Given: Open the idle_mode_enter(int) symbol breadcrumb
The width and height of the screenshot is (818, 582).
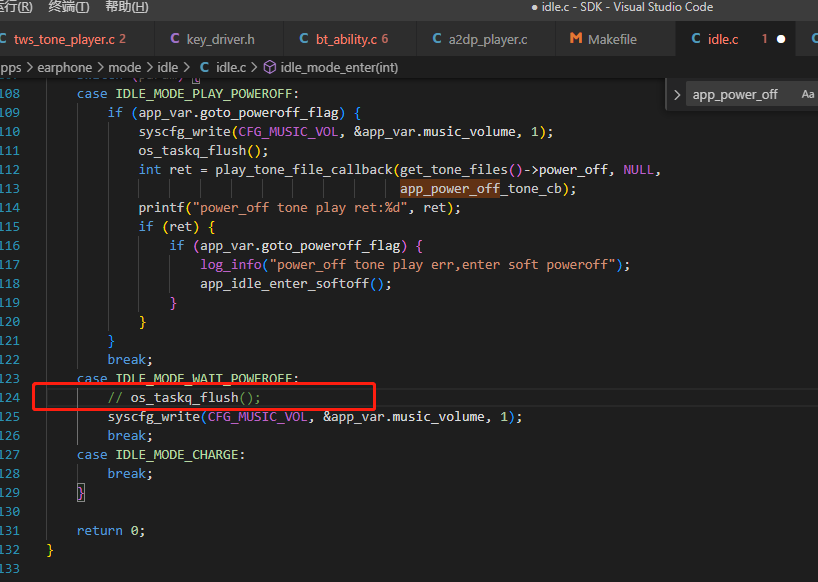Looking at the screenshot, I should [339, 67].
